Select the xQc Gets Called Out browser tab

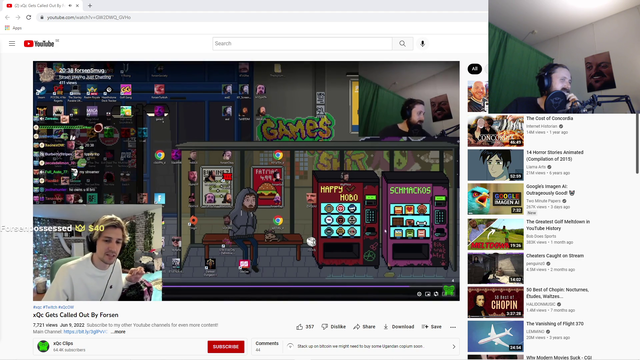[41, 6]
